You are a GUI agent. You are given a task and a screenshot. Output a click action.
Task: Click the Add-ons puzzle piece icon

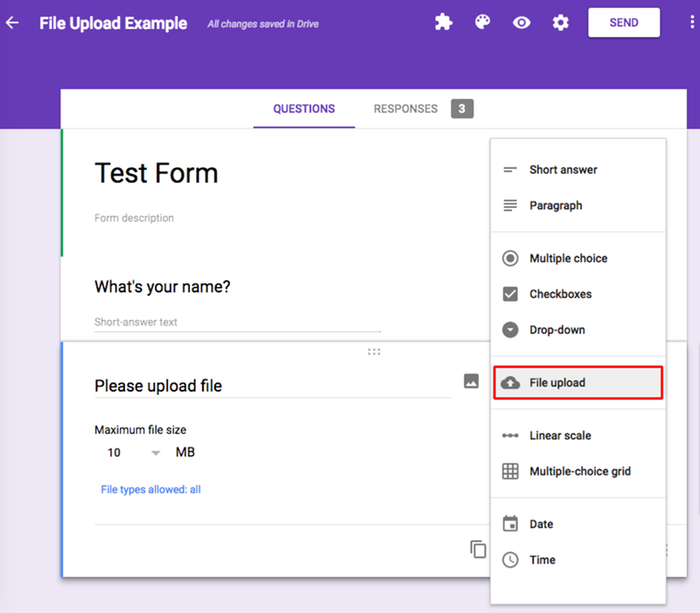(x=444, y=23)
